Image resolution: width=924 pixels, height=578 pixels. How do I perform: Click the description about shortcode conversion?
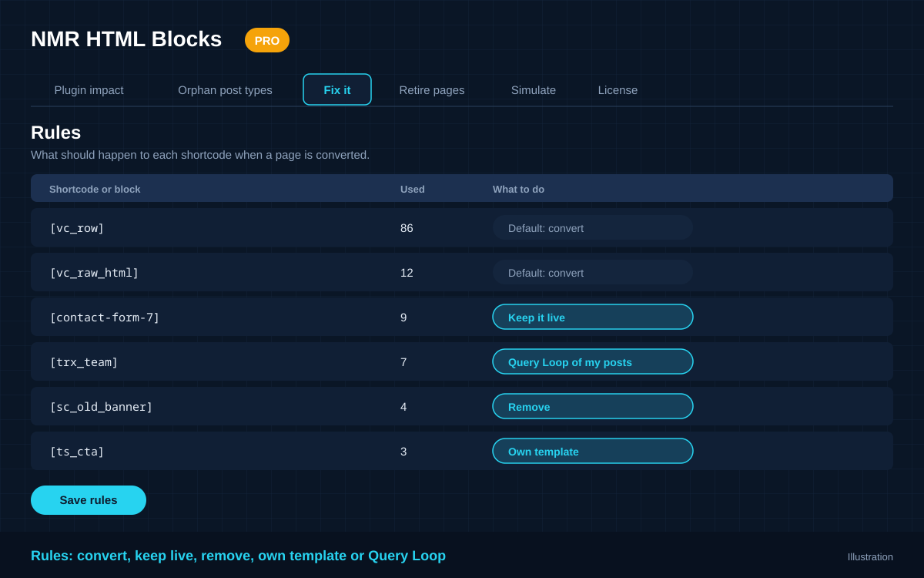[x=200, y=155]
